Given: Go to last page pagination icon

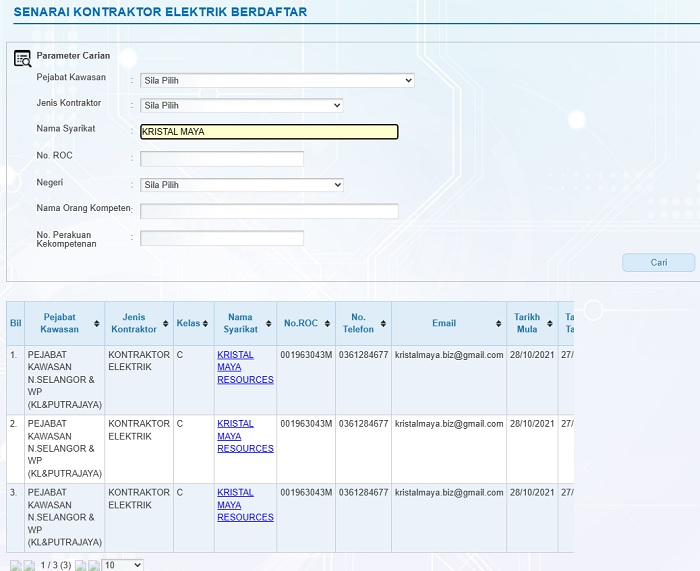Looking at the screenshot, I should [94, 566].
